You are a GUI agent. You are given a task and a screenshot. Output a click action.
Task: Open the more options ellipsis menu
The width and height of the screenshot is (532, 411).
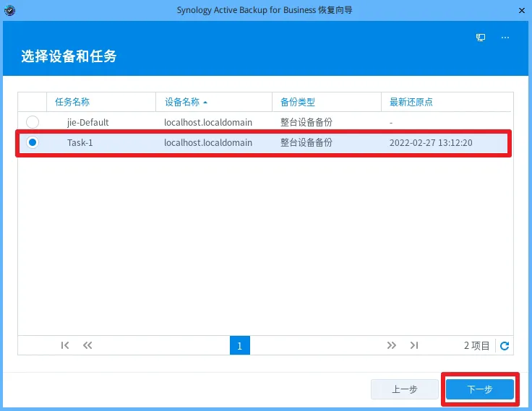(505, 38)
